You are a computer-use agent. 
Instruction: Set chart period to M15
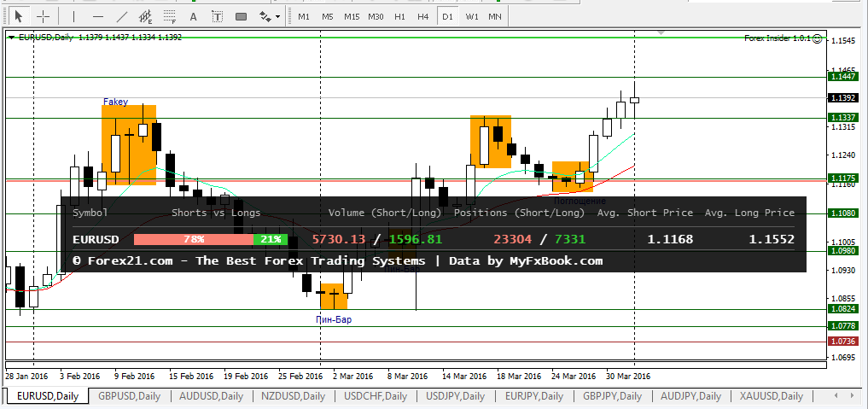[352, 16]
